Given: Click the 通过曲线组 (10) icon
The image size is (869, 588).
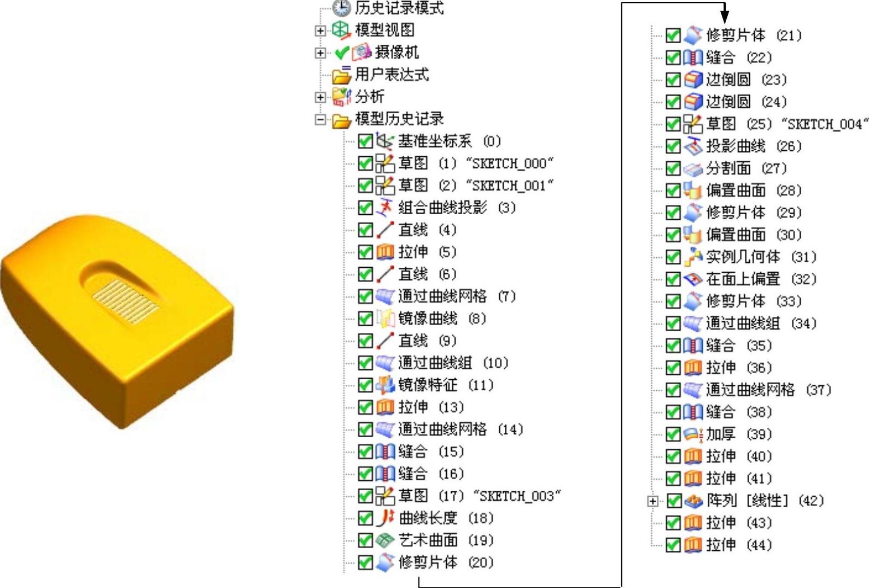Looking at the screenshot, I should 385,363.
